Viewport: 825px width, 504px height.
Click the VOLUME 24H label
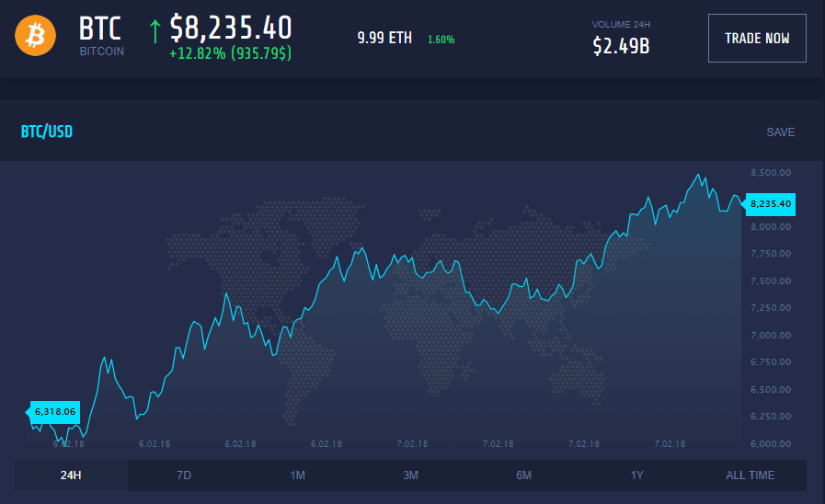pos(621,24)
